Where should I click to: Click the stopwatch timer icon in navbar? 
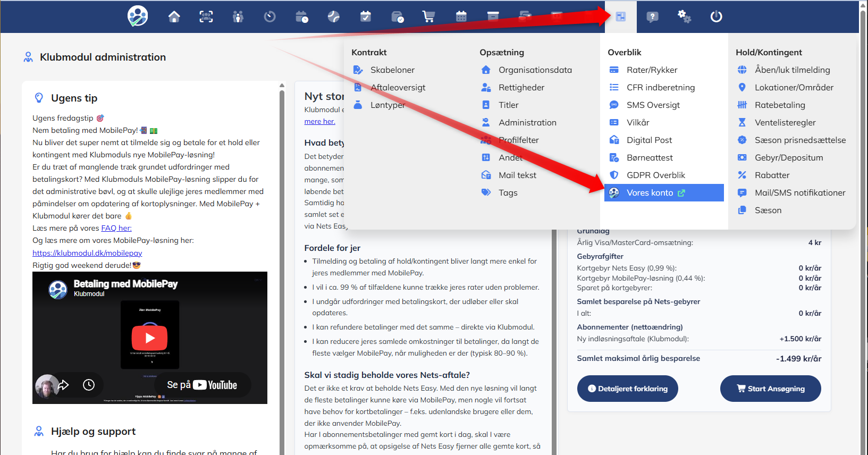[270, 16]
